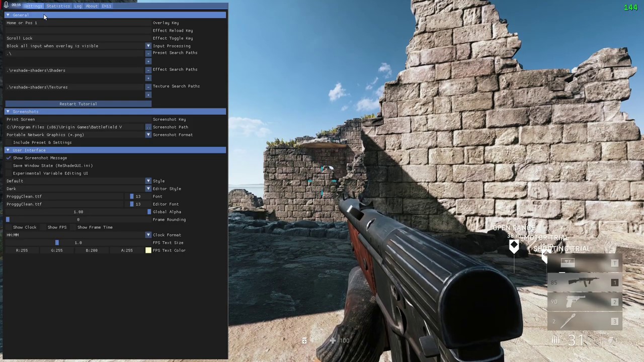The width and height of the screenshot is (644, 362).
Task: Select the grenade slot in weapon HUD
Action: (x=585, y=321)
